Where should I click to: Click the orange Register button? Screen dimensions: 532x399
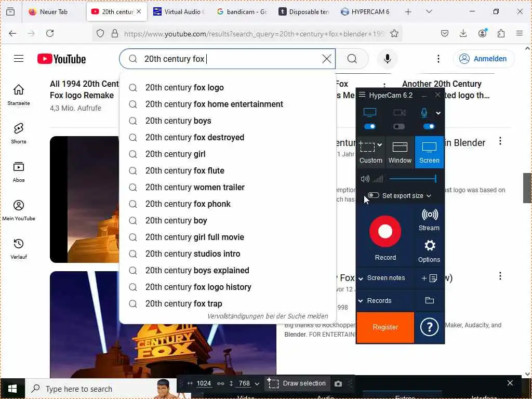(385, 327)
